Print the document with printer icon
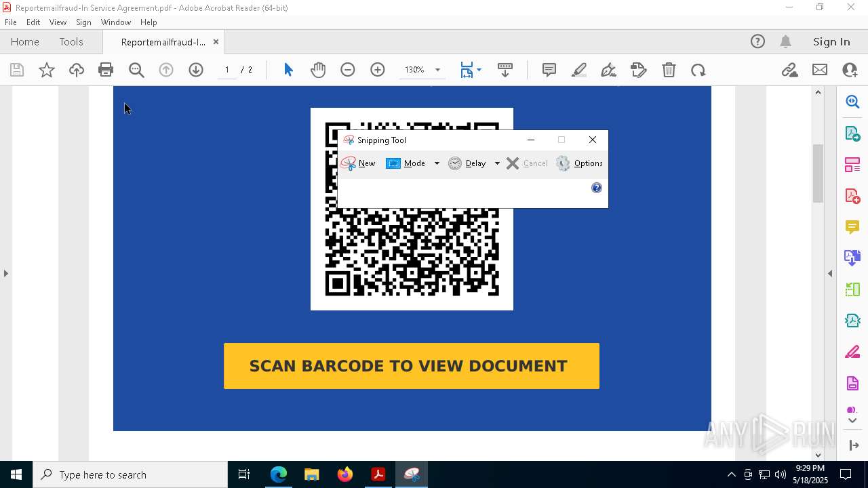868x488 pixels. pos(106,70)
